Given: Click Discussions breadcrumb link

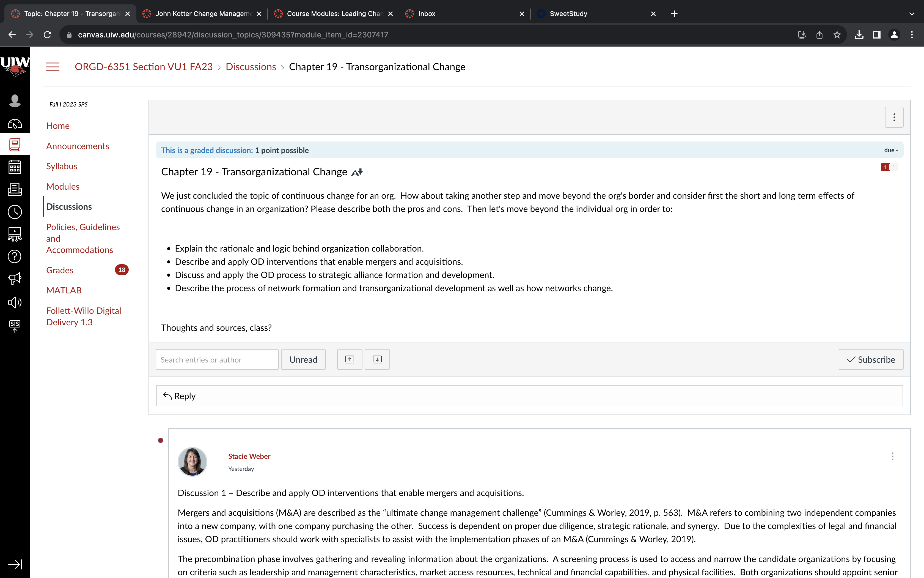Looking at the screenshot, I should 251,67.
